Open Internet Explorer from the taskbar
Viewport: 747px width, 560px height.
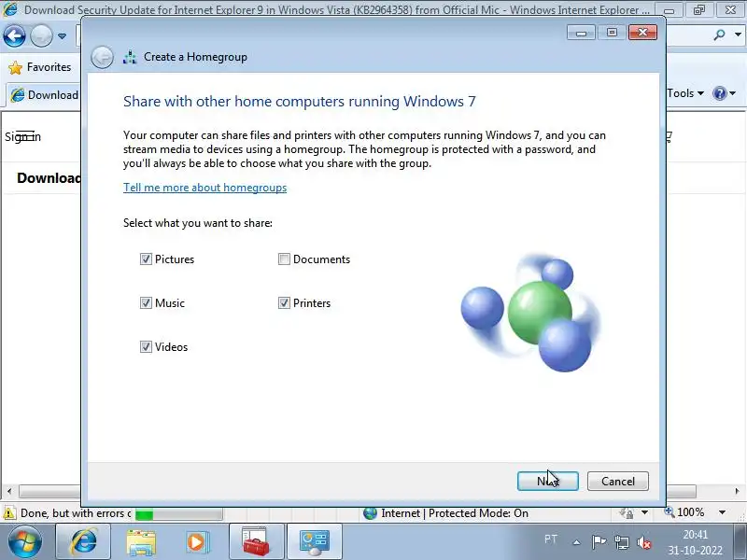point(83,542)
